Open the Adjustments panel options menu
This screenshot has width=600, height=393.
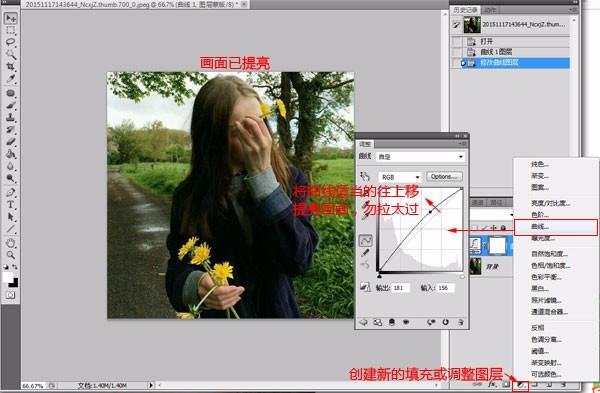coord(462,144)
